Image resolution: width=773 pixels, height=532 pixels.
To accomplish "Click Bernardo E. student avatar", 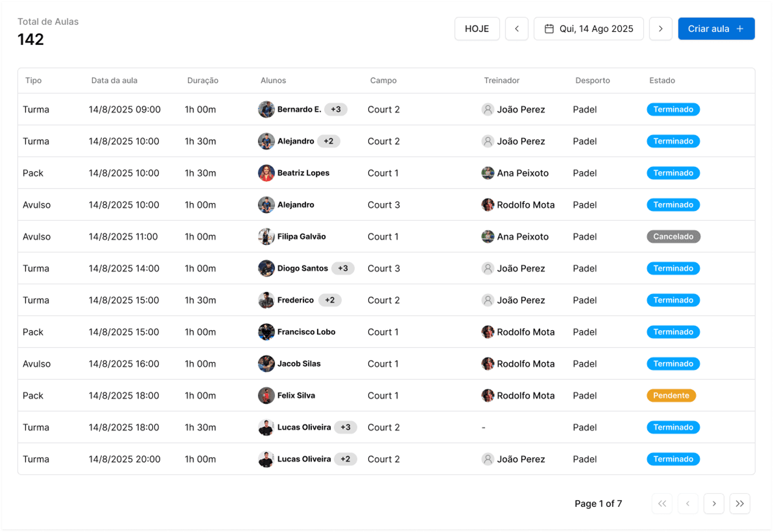I will 266,109.
